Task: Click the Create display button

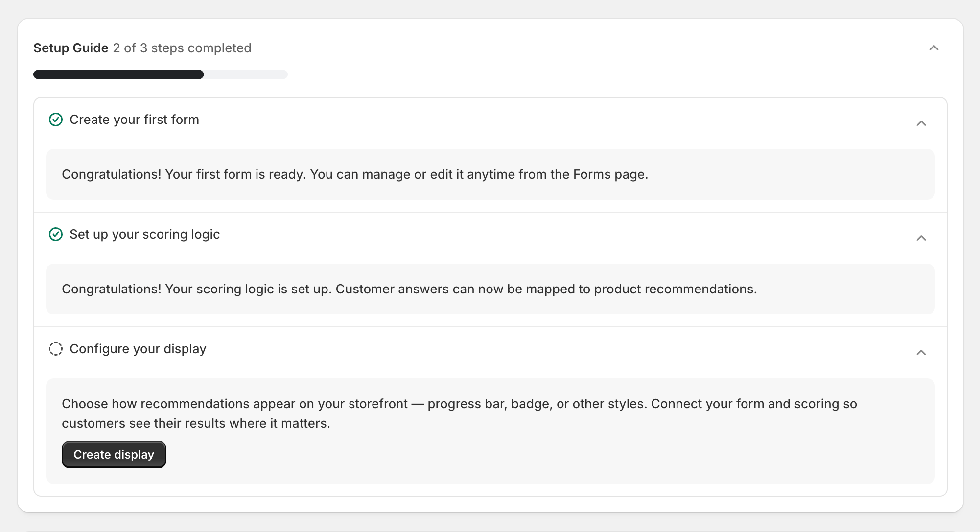Action: [x=114, y=455]
